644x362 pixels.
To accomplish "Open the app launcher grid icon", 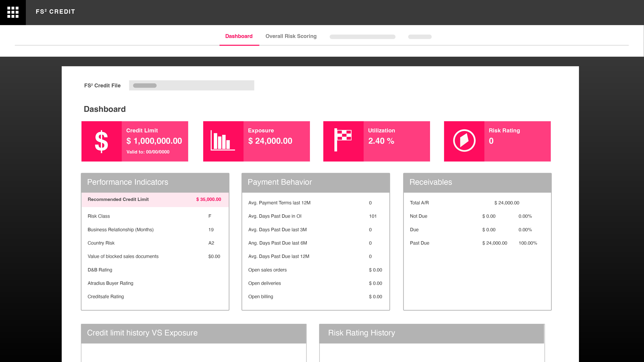I will tap(13, 12).
